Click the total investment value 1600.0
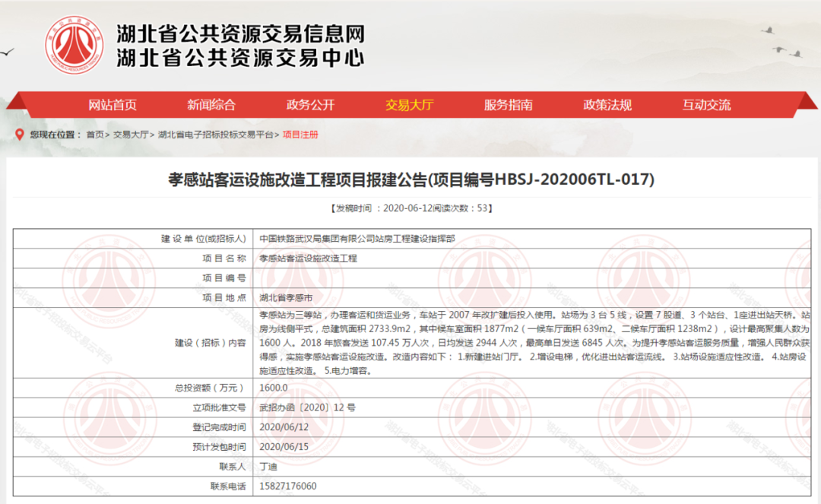Image resolution: width=821 pixels, height=504 pixels. pyautogui.click(x=273, y=388)
